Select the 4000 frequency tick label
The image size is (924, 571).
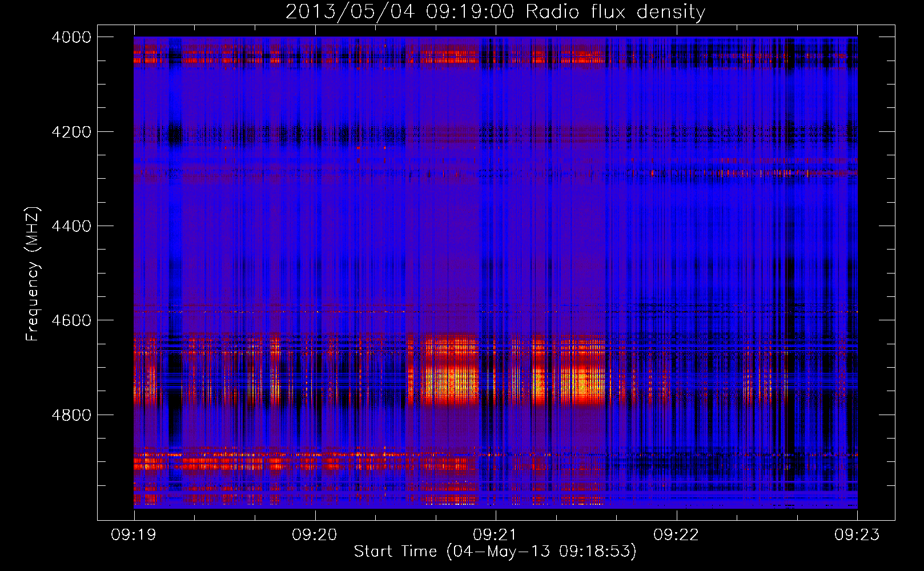click(x=71, y=37)
